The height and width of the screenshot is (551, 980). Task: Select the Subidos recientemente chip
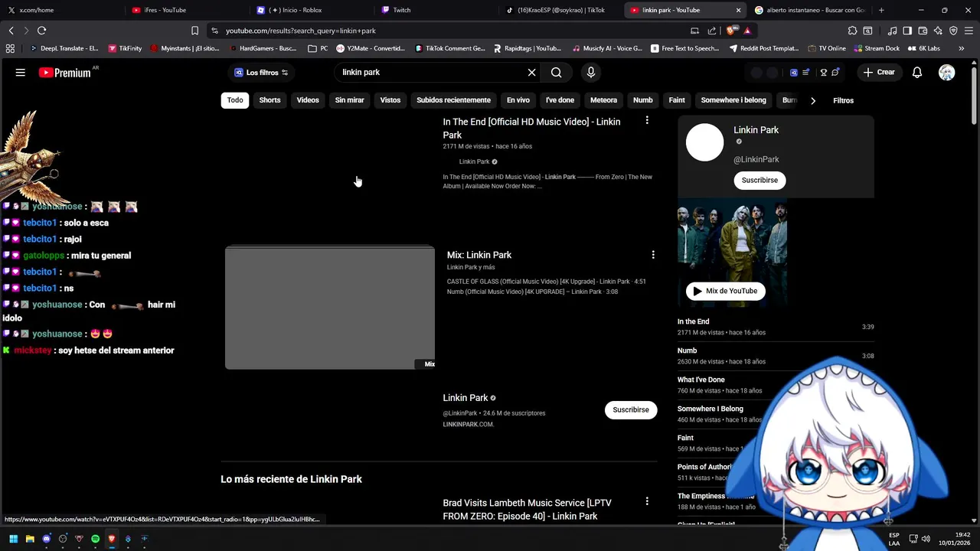[453, 100]
